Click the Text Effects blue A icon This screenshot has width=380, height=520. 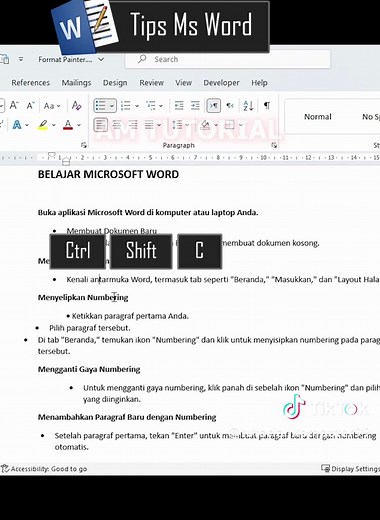(x=17, y=125)
